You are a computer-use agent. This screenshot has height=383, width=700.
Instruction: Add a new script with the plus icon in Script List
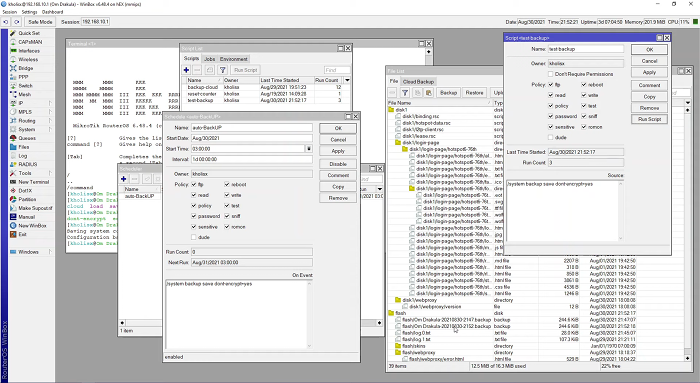[186, 70]
